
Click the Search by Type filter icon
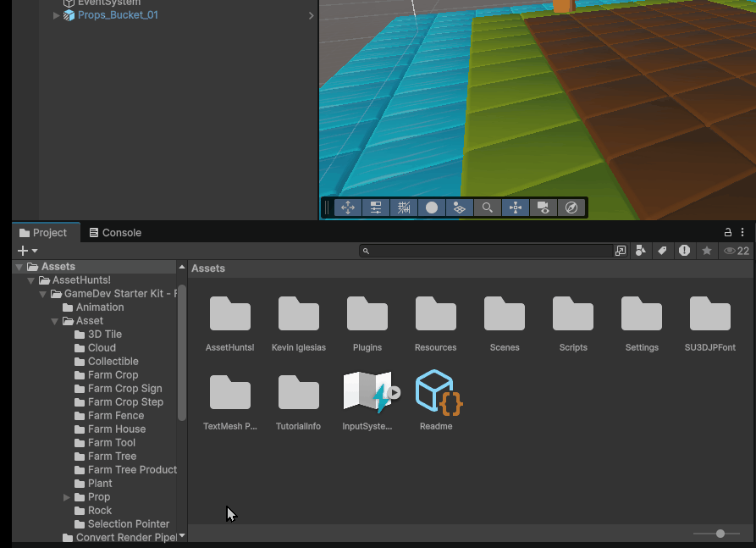(641, 251)
